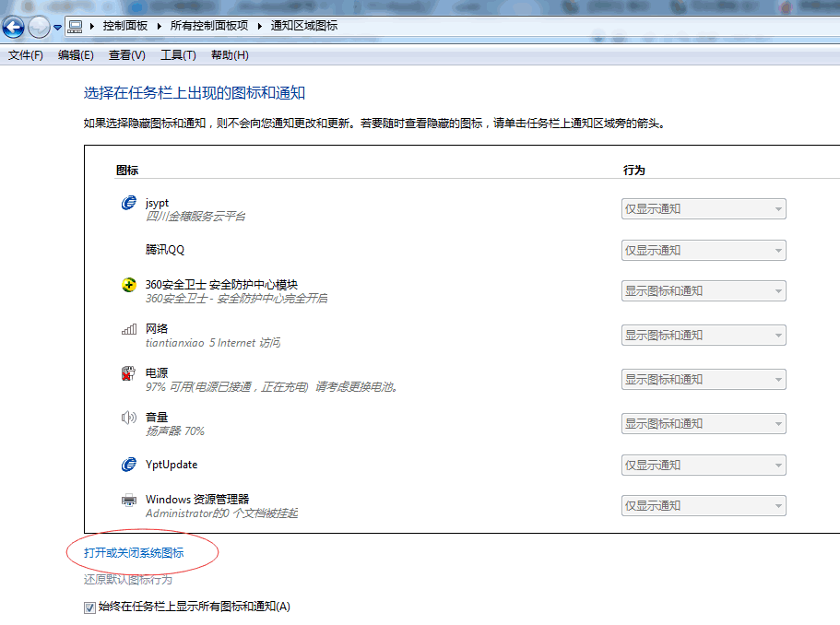Open behavior dropdown for 网络
The width and height of the screenshot is (840, 625).
coord(704,336)
